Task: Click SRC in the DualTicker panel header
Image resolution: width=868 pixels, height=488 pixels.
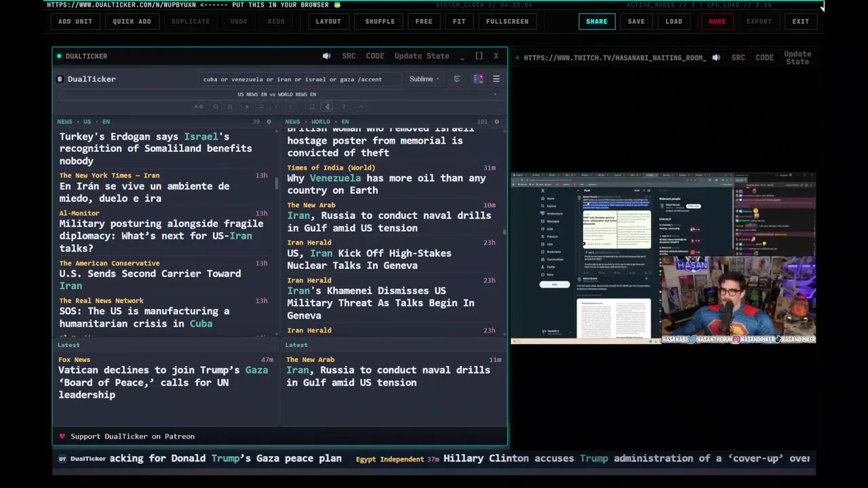Action: coord(349,56)
